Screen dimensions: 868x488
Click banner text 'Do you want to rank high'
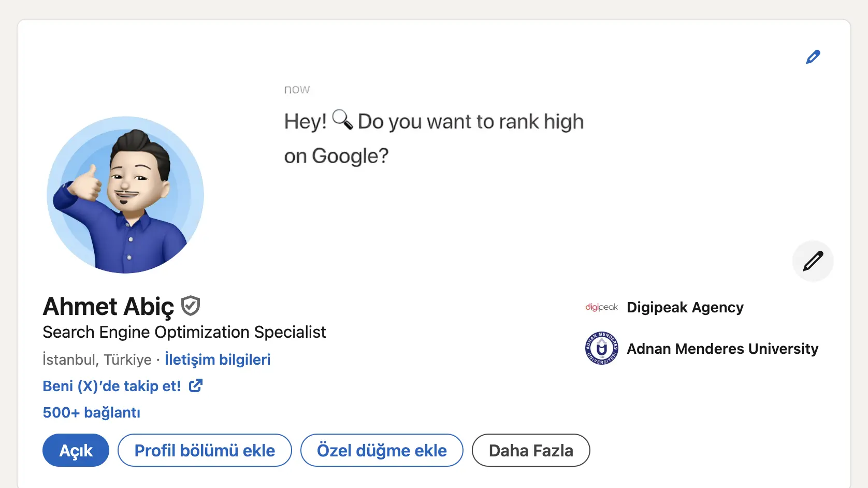tap(471, 122)
